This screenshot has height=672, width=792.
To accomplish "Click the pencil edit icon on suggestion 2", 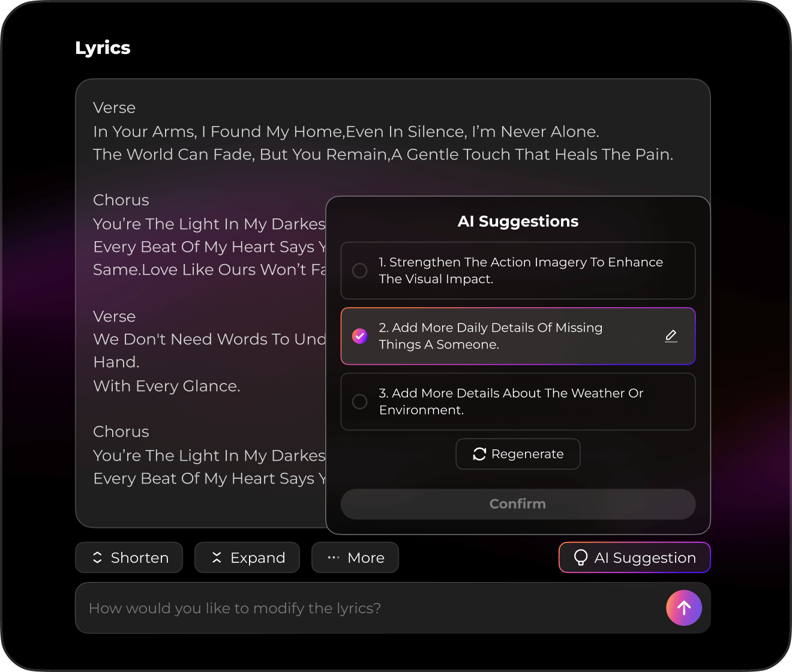I will coord(671,336).
